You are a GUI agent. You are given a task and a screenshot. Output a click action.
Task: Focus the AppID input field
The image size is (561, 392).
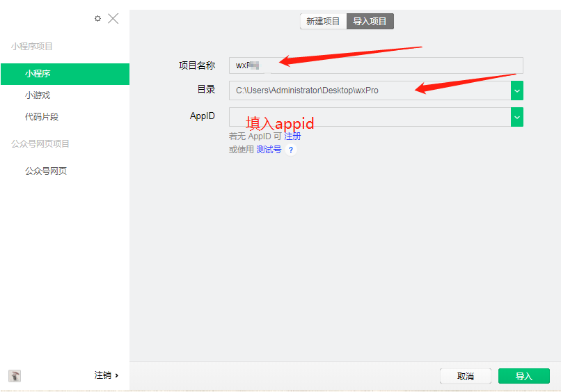pos(370,117)
